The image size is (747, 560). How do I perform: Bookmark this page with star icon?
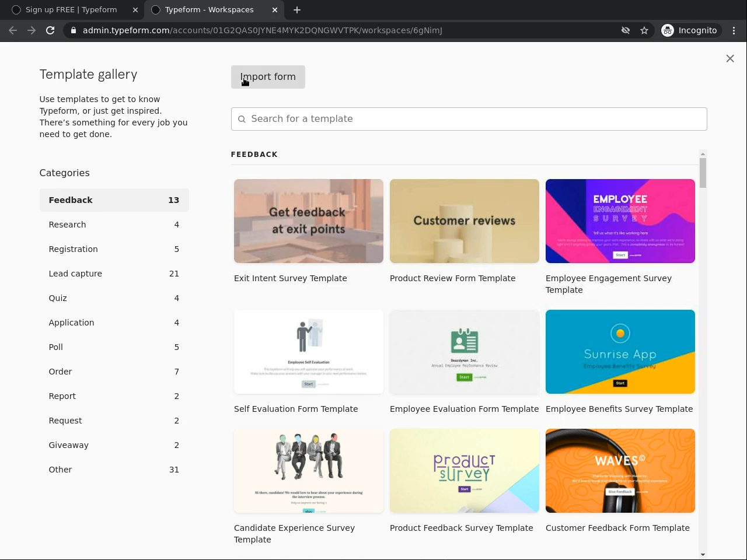(x=644, y=30)
